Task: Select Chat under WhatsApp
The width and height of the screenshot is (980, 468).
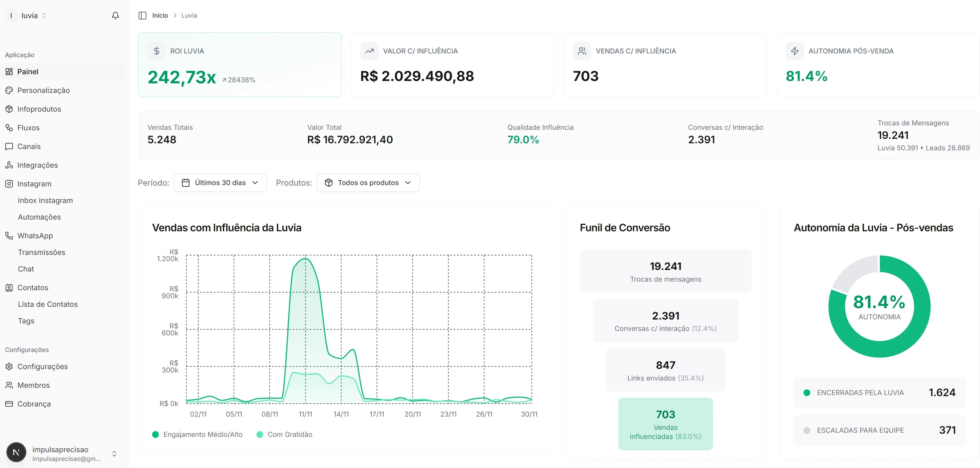Action: pyautogui.click(x=25, y=269)
